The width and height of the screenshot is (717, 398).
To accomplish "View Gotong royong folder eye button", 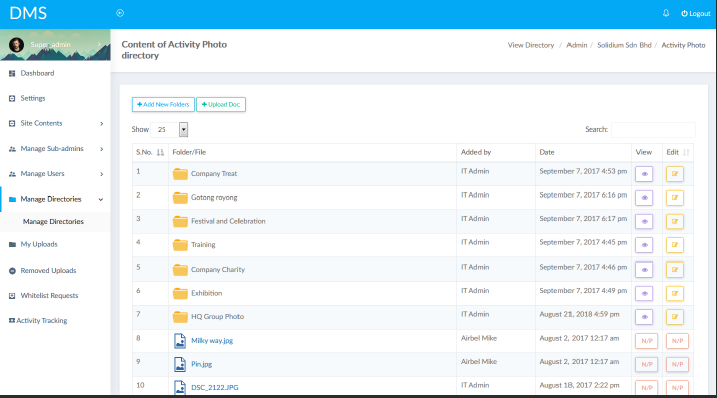I will pos(644,198).
